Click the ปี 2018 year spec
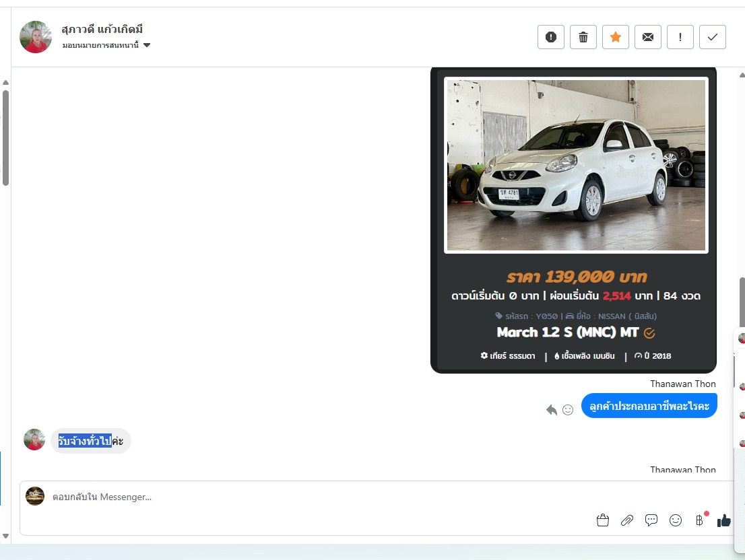This screenshot has width=745, height=560. (x=653, y=356)
